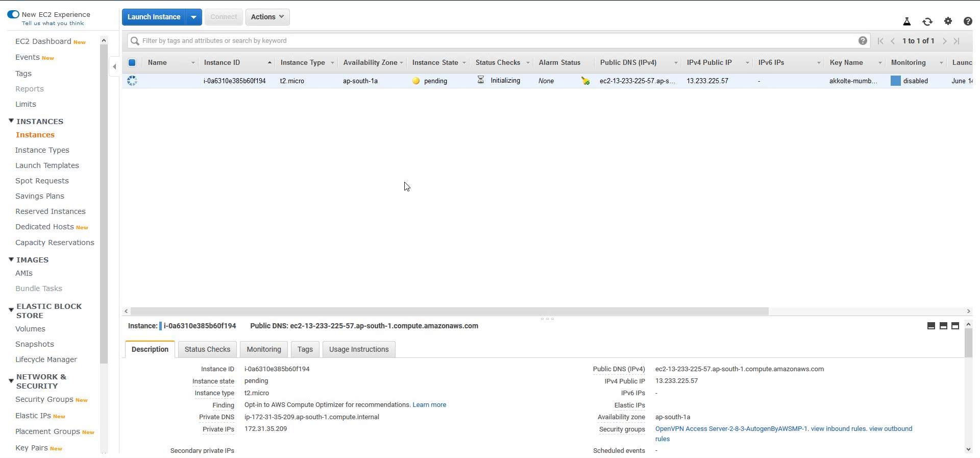Open Spot Requests in sidebar
The height and width of the screenshot is (458, 980).
[x=42, y=181]
